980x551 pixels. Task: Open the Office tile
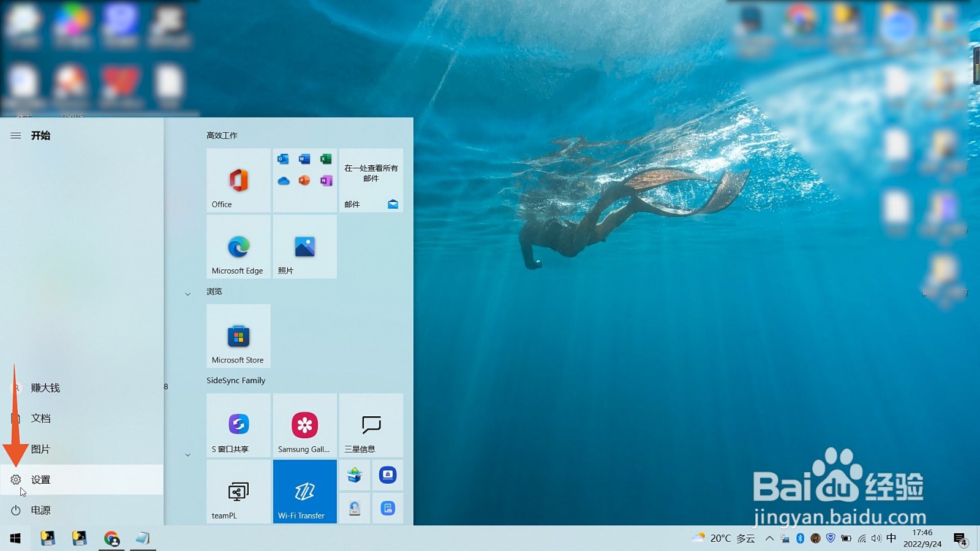click(238, 181)
